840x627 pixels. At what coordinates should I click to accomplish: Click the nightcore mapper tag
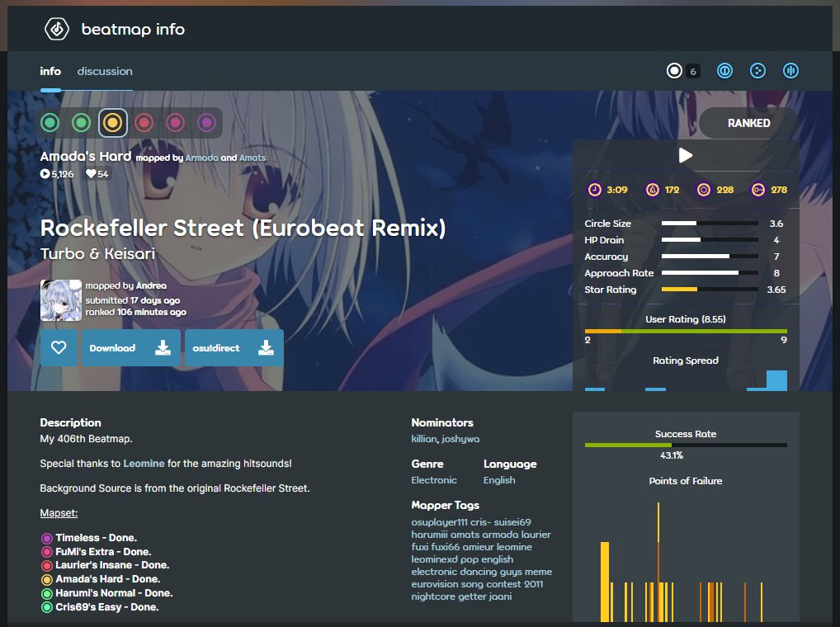click(x=432, y=596)
